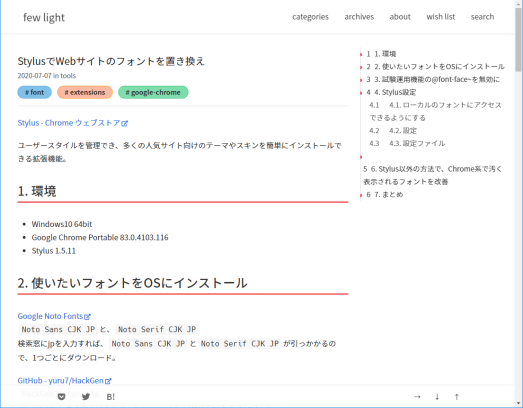Viewport: 523px width, 408px height.
Task: Open the tools category link
Action: [x=68, y=76]
